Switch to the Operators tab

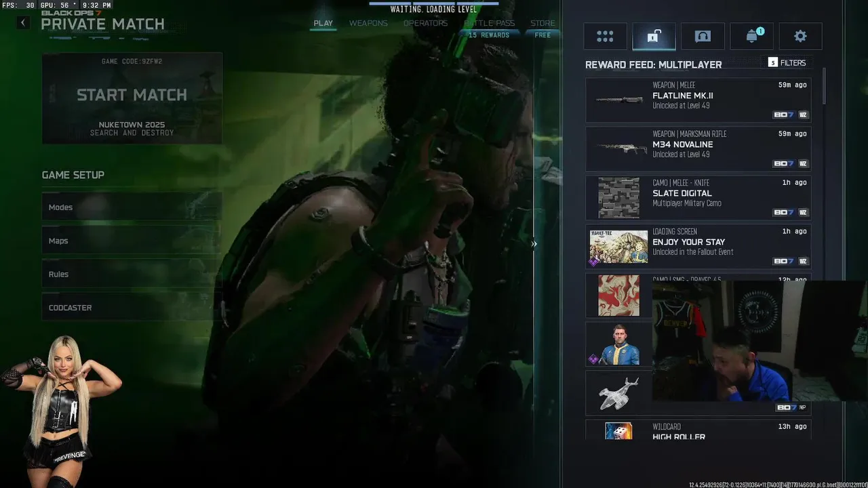point(425,23)
